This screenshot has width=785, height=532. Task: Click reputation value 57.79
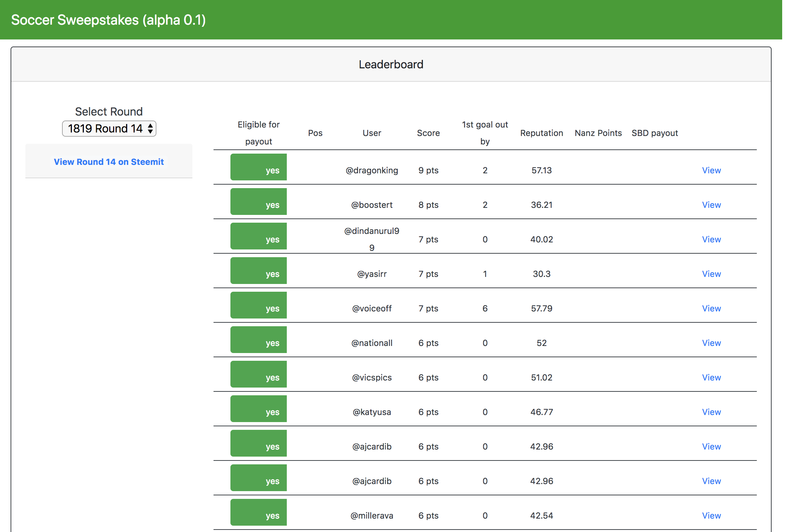tap(542, 308)
